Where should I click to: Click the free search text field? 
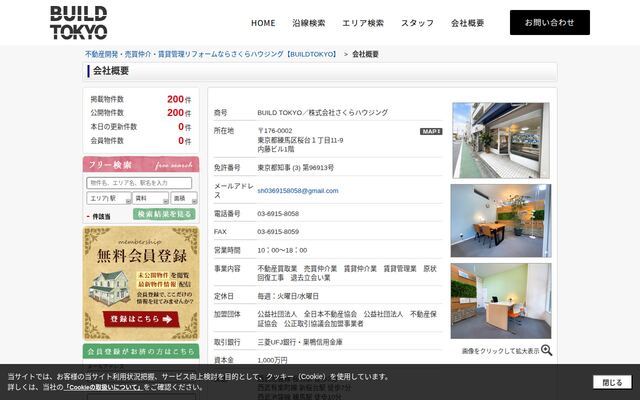139,183
